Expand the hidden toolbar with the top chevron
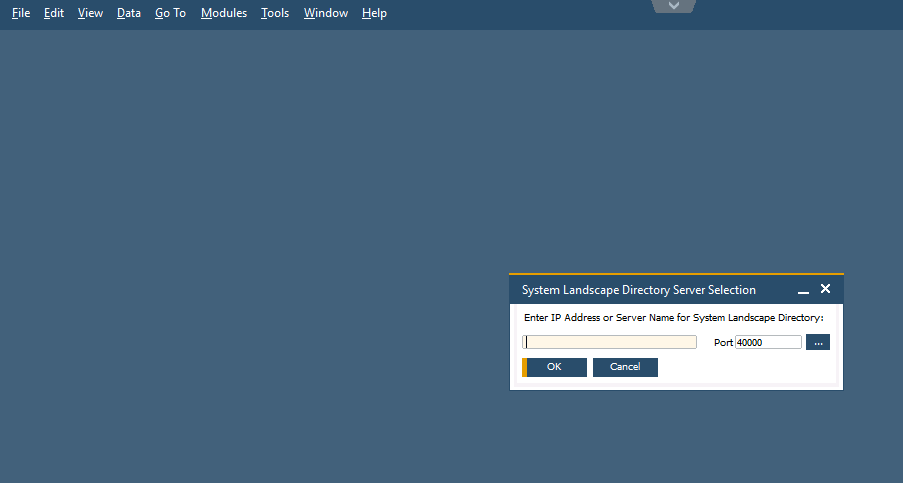 point(674,6)
